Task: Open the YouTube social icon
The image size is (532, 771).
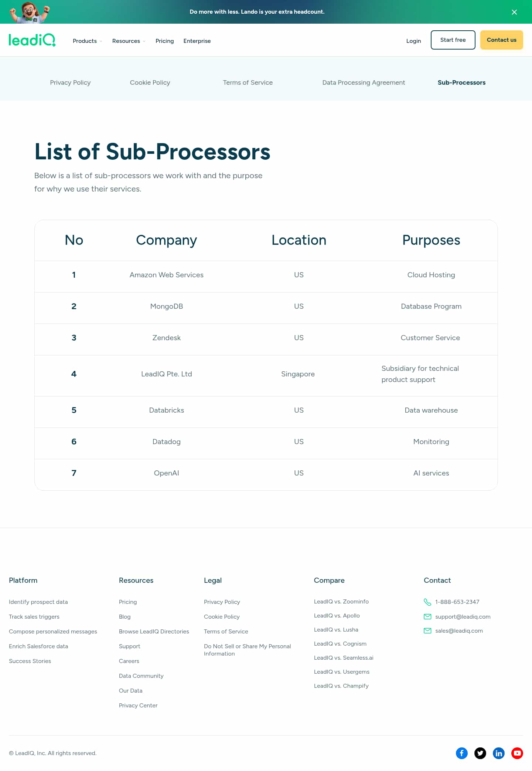Action: tap(517, 753)
